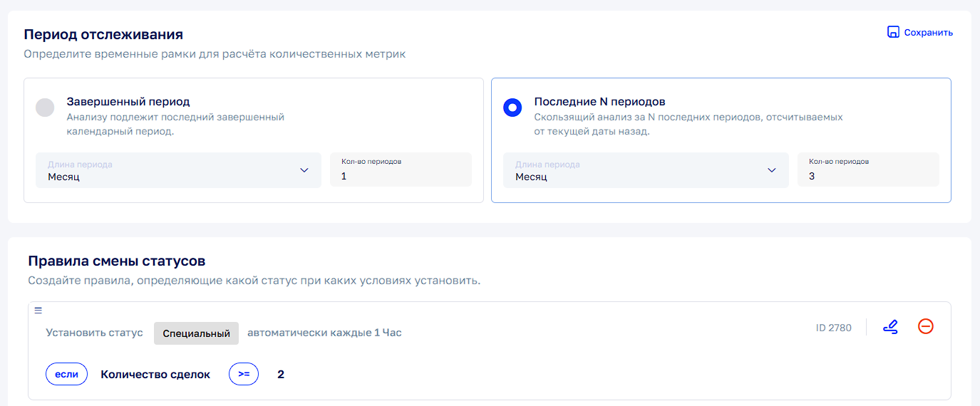Edit rule ID 2780 with pencil icon
Viewport: 980px width, 406px height.
click(x=890, y=327)
